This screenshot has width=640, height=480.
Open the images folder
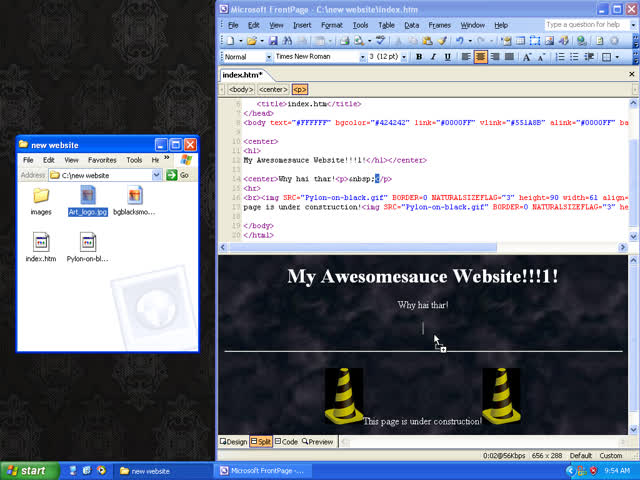pos(41,199)
